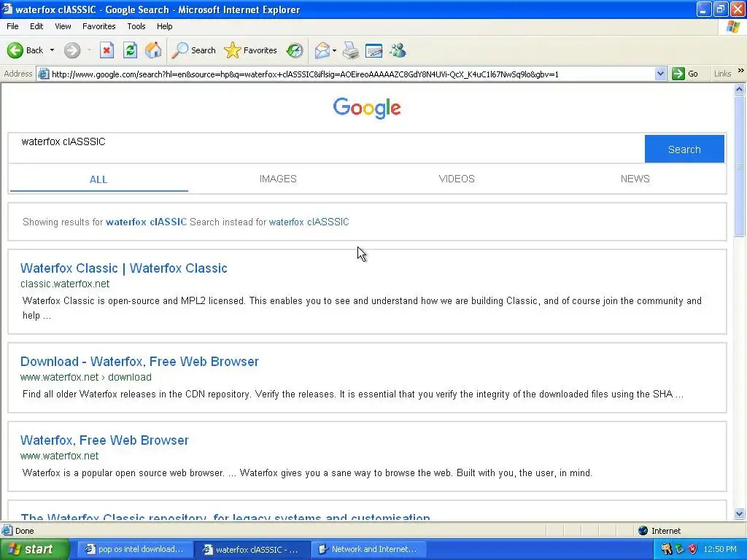Open the Edit menu

36,26
